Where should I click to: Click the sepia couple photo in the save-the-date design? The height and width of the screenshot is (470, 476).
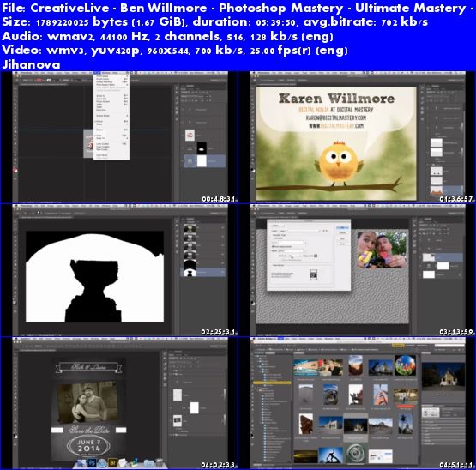point(87,402)
